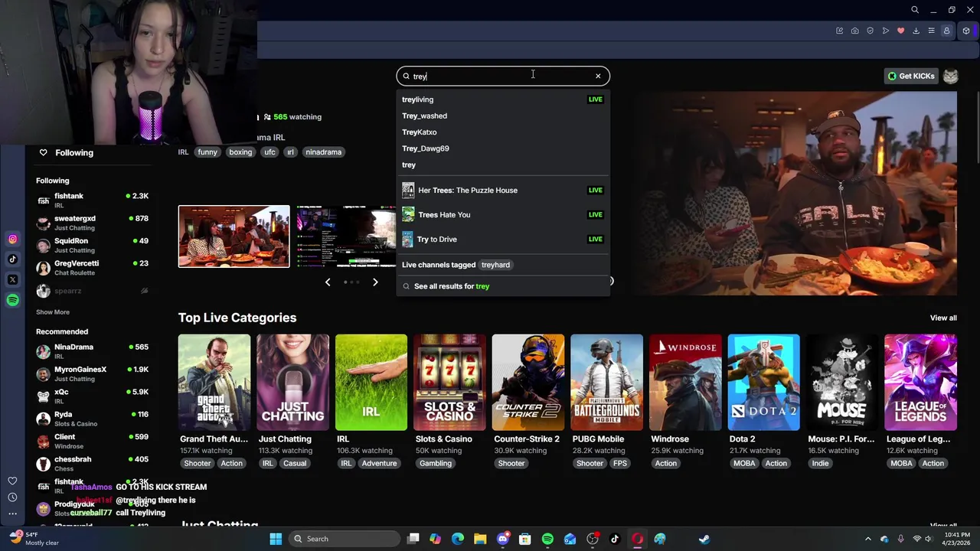Click the Following heart icon

coord(43,152)
